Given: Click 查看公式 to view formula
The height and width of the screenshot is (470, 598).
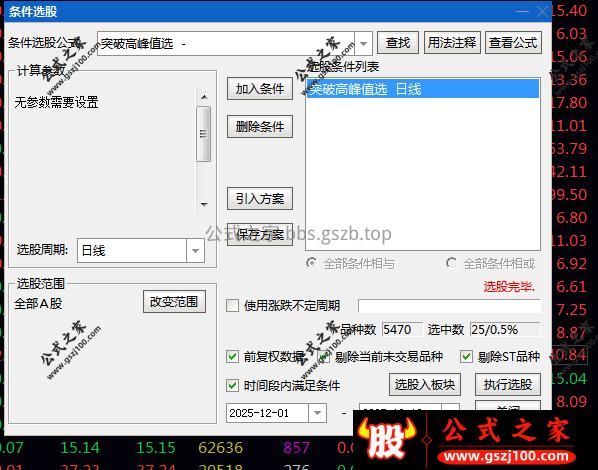Looking at the screenshot, I should pos(513,42).
